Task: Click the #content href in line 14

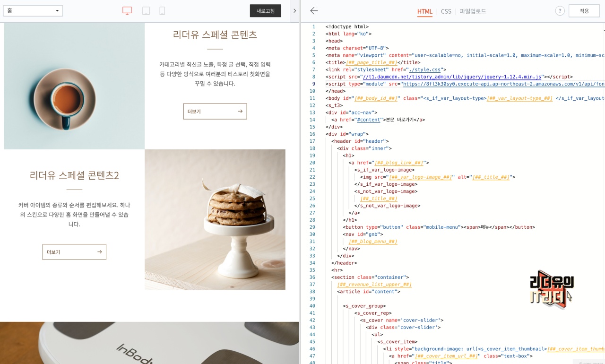Action: (x=369, y=120)
